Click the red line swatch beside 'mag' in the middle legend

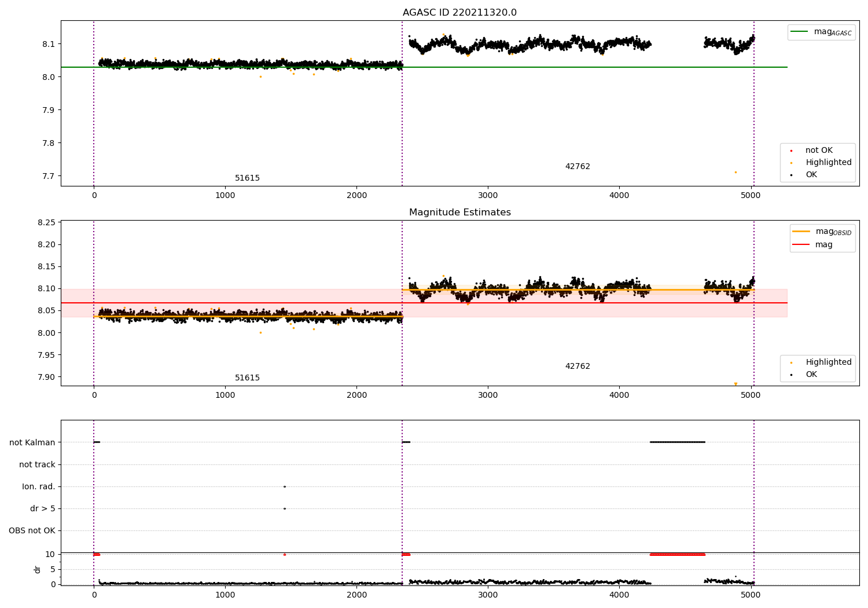click(x=801, y=244)
